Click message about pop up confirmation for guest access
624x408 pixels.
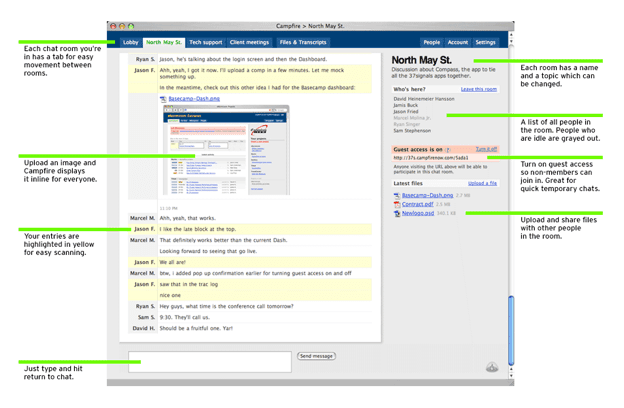click(255, 273)
